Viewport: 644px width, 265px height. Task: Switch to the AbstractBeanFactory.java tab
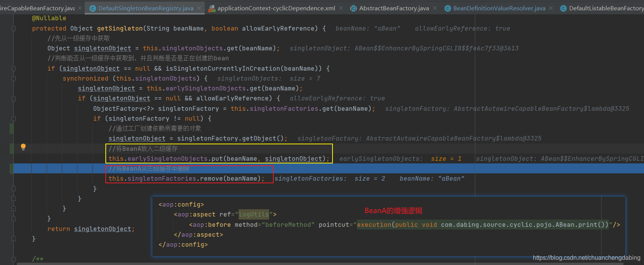[x=394, y=8]
